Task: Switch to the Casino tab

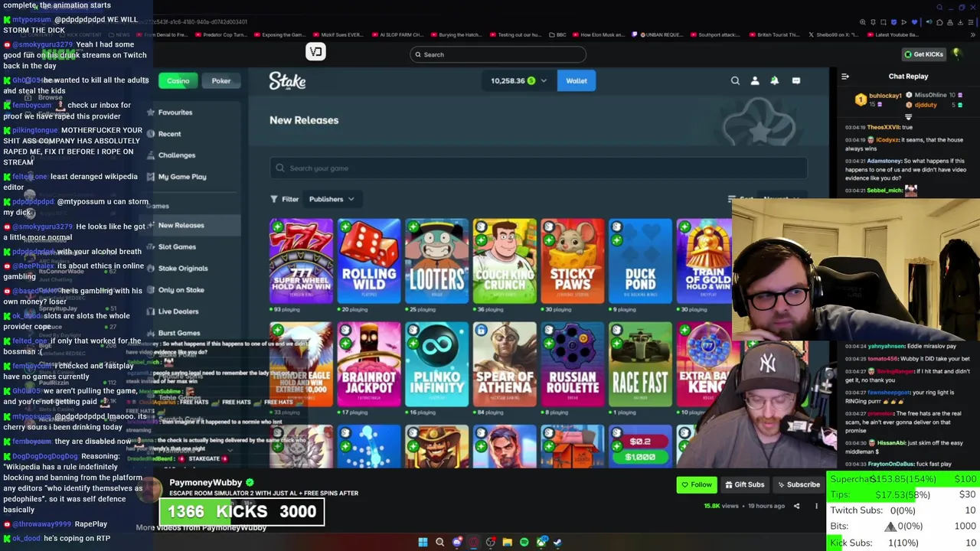Action: coord(178,80)
